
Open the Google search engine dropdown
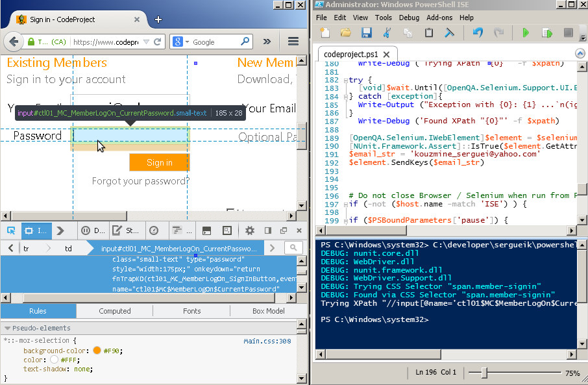click(187, 42)
